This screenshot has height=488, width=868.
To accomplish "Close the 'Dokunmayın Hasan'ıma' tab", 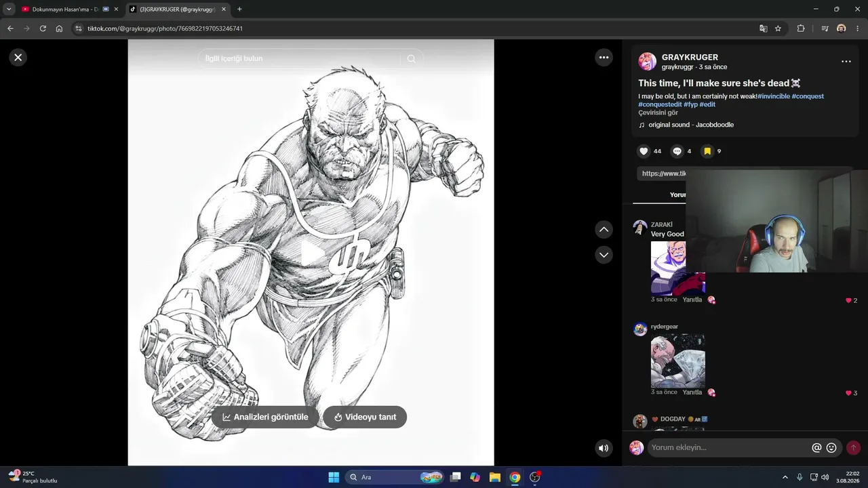I will coord(116,9).
